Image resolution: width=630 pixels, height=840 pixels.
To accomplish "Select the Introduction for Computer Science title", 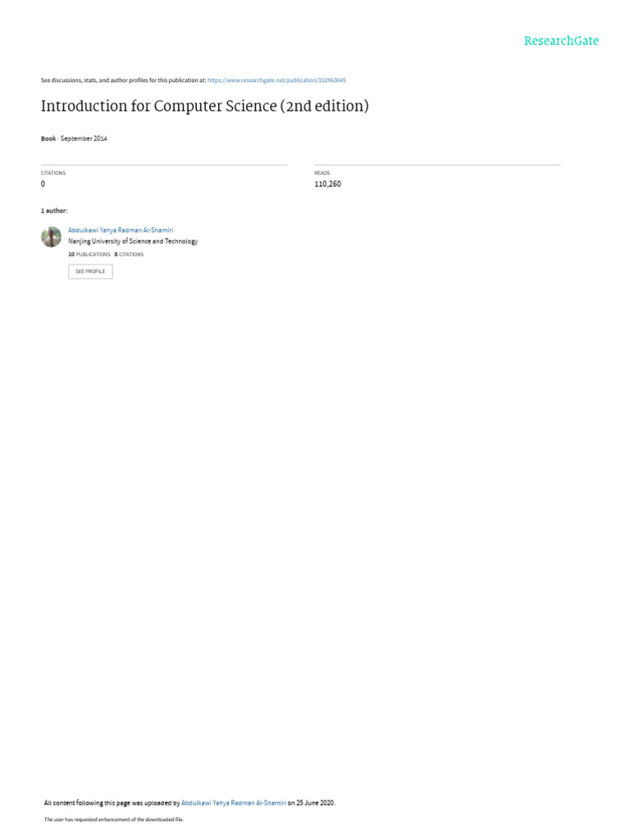I will tap(204, 106).
